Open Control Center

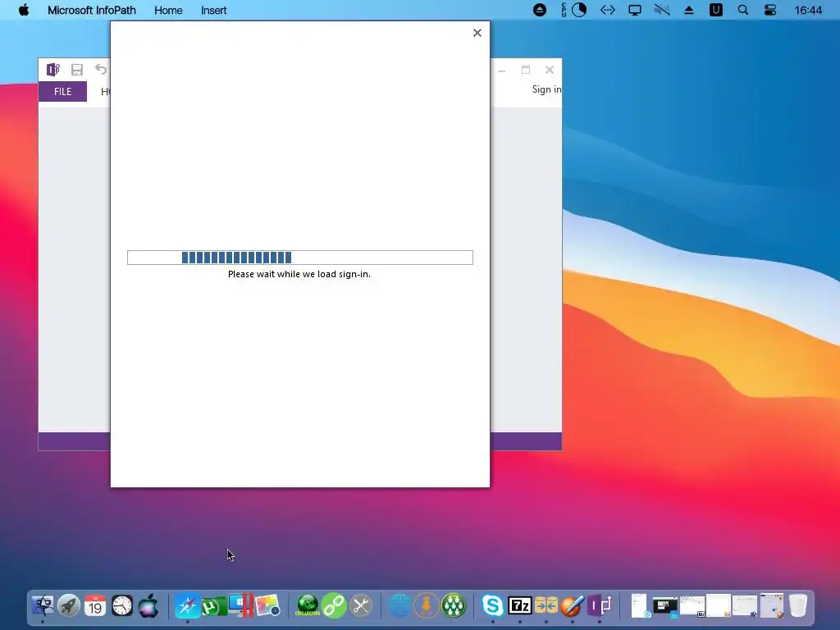tap(770, 10)
